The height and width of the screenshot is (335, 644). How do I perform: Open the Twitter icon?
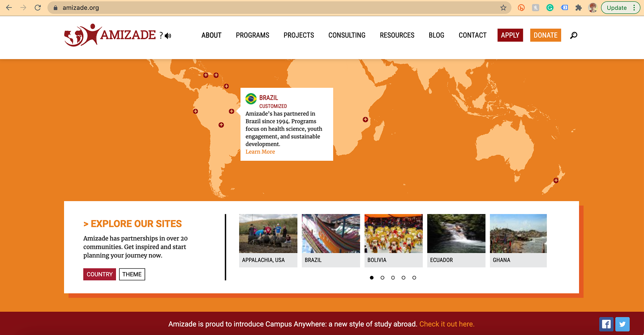(622, 324)
